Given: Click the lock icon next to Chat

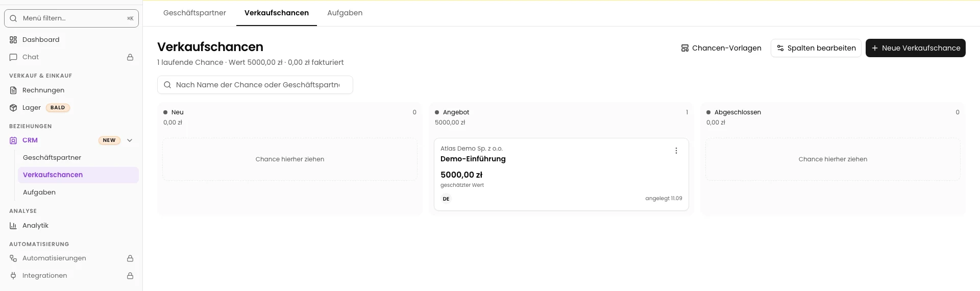Looking at the screenshot, I should coord(130,57).
